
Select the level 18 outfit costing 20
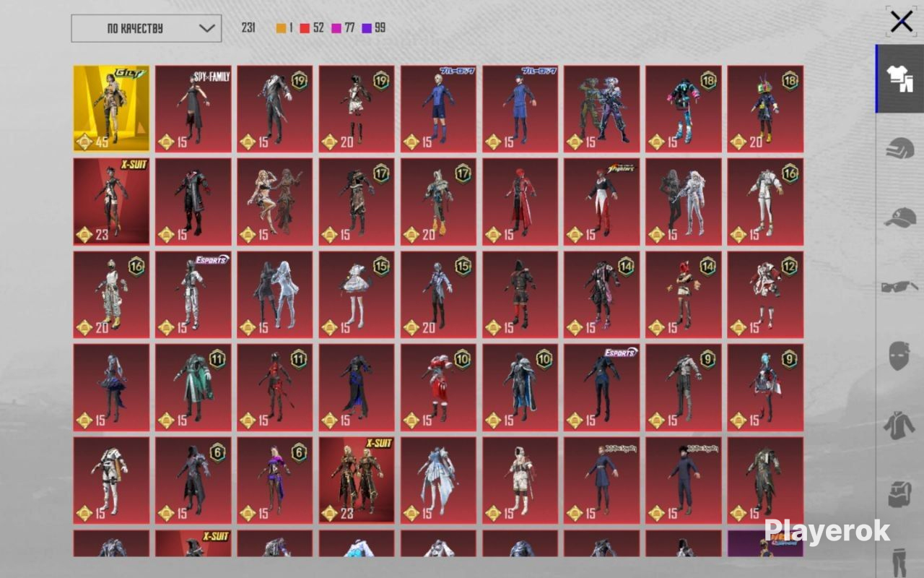pyautogui.click(x=765, y=108)
